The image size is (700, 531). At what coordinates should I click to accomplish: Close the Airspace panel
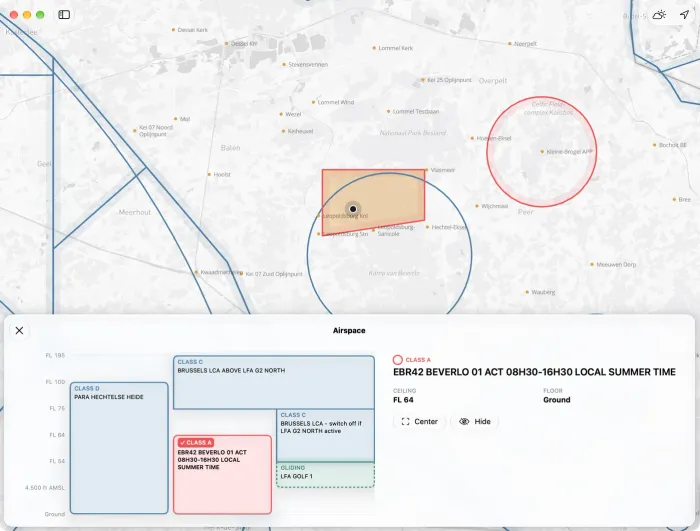[x=19, y=330]
